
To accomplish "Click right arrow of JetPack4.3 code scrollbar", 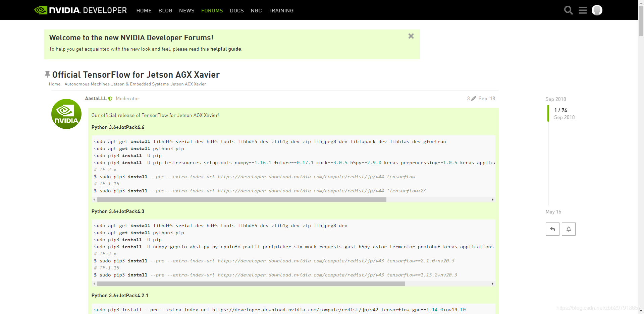I will (492, 284).
